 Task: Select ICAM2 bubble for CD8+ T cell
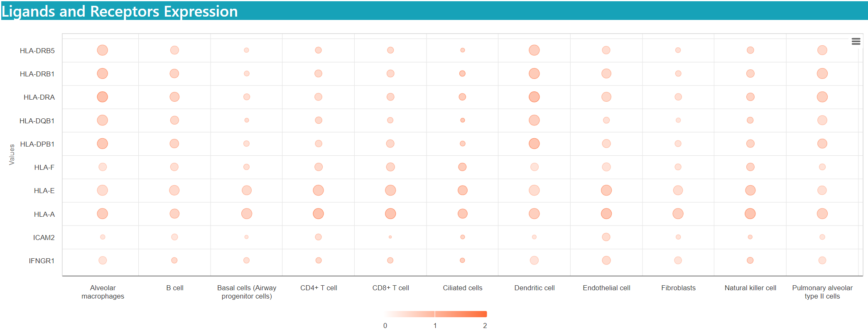[390, 237]
